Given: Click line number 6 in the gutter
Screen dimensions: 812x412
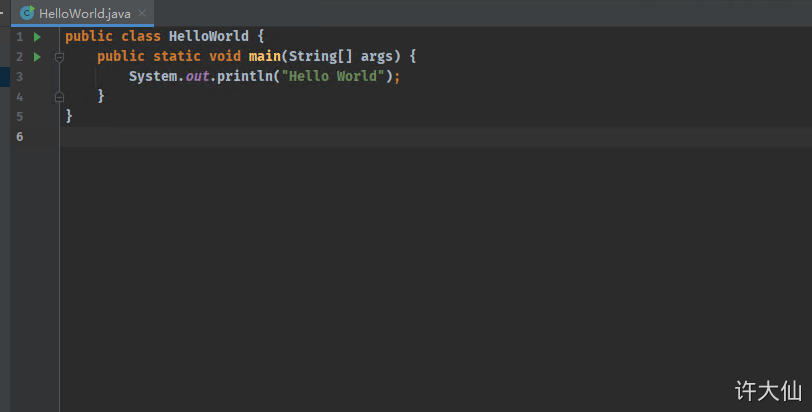Looking at the screenshot, I should click(x=20, y=137).
